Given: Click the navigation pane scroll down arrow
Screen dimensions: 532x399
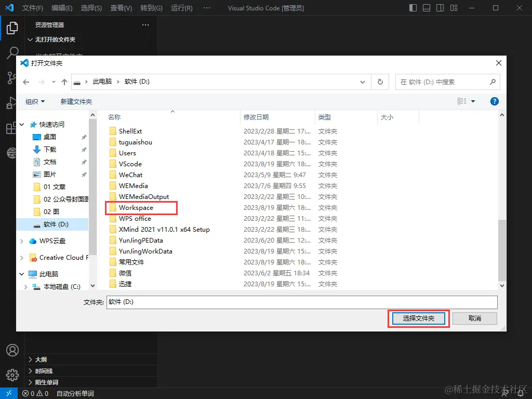Looking at the screenshot, I should coord(92,286).
